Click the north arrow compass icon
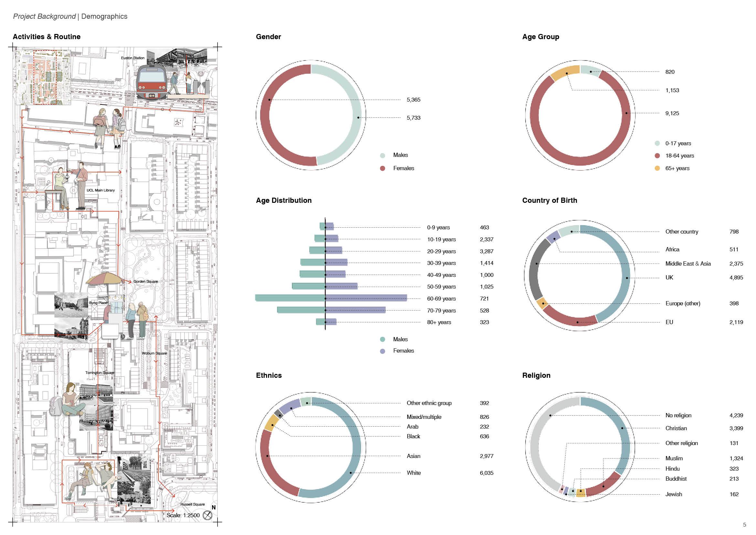This screenshot has height=535, width=756. pos(208,515)
